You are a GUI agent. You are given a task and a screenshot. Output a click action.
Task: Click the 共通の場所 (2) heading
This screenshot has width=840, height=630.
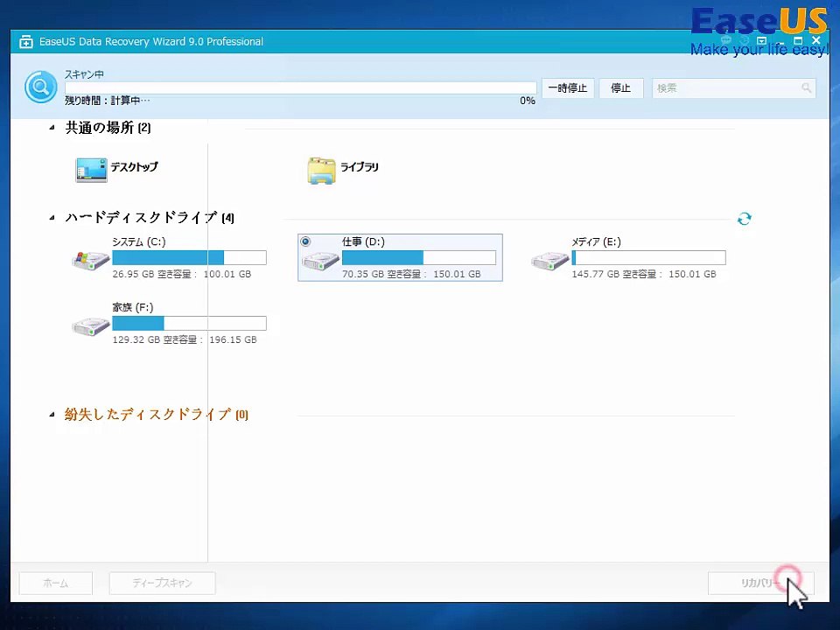pyautogui.click(x=108, y=128)
